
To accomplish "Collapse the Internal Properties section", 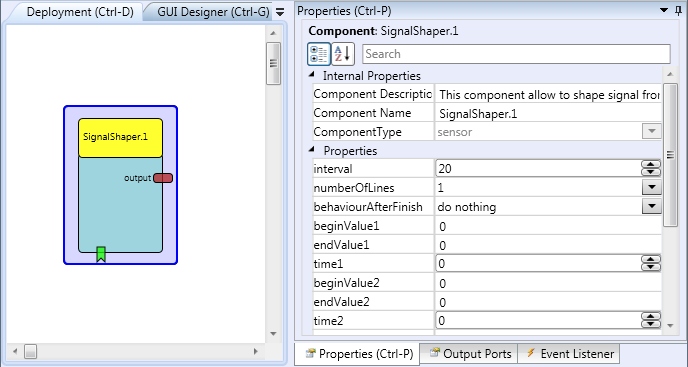I will coord(312,75).
